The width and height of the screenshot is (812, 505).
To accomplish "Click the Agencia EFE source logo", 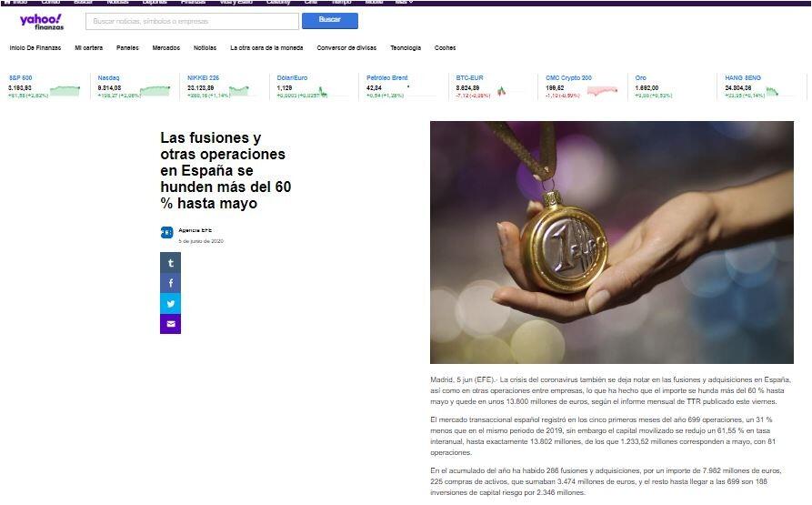I will (166, 233).
